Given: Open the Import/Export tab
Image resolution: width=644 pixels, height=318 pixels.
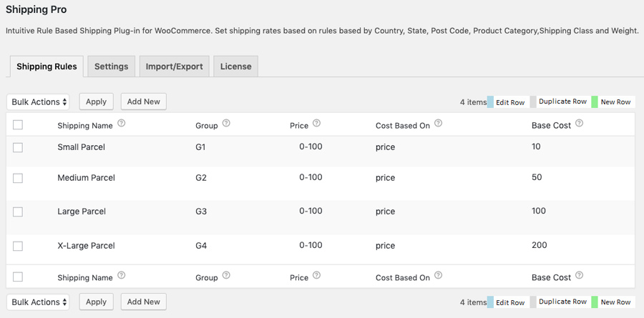Looking at the screenshot, I should click(x=174, y=66).
